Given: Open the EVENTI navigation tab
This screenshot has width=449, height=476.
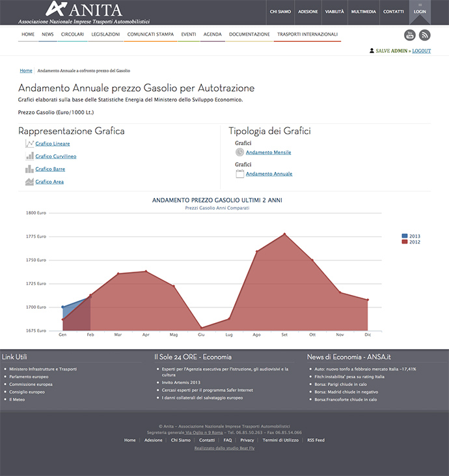Looking at the screenshot, I should coord(189,35).
